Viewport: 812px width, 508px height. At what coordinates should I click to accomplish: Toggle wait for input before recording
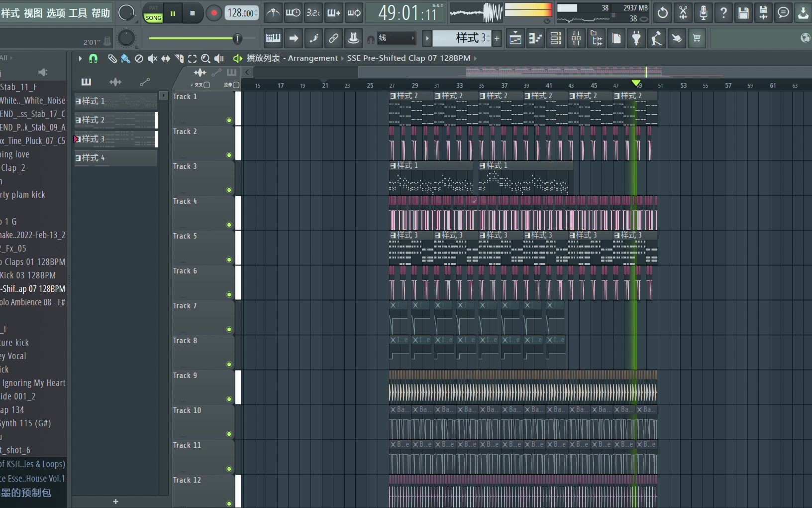293,13
